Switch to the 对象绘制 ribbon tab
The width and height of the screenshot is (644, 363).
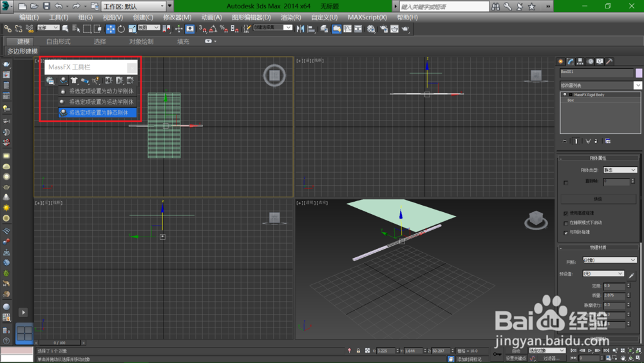pos(141,41)
